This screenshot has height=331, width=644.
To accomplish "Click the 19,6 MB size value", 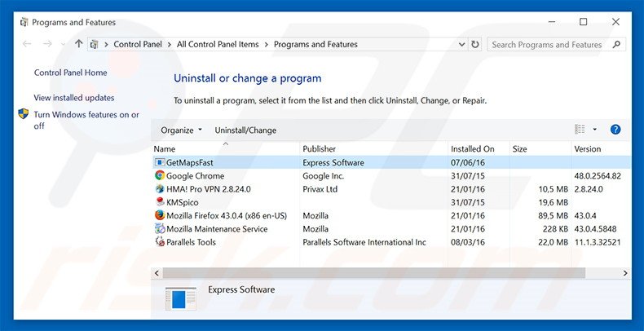I will coord(553,202).
